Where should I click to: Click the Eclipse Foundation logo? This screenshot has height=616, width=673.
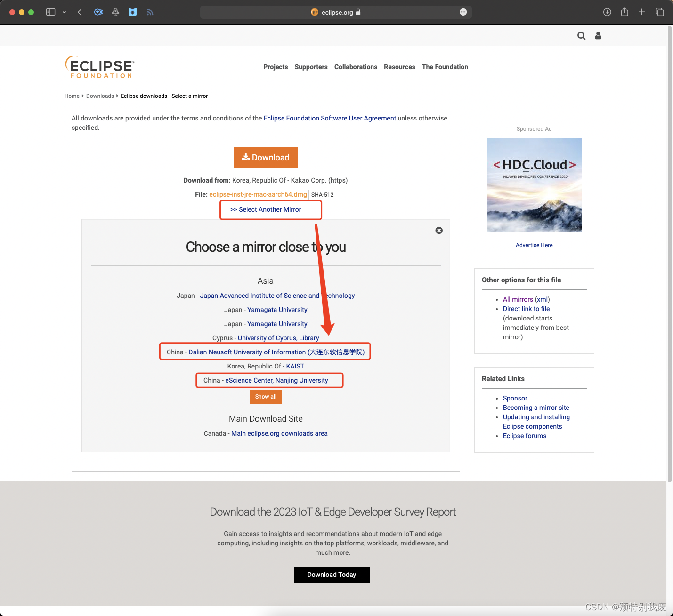pyautogui.click(x=100, y=67)
